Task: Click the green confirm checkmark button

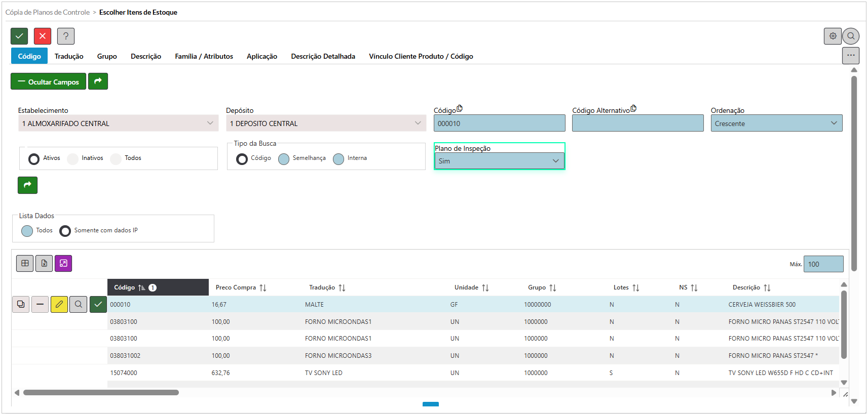Action: [19, 36]
